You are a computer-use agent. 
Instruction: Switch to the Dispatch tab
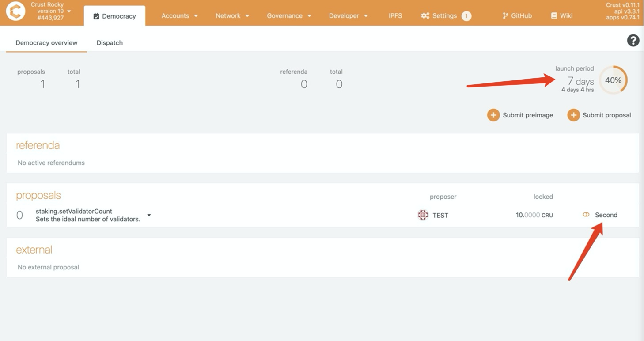tap(110, 43)
